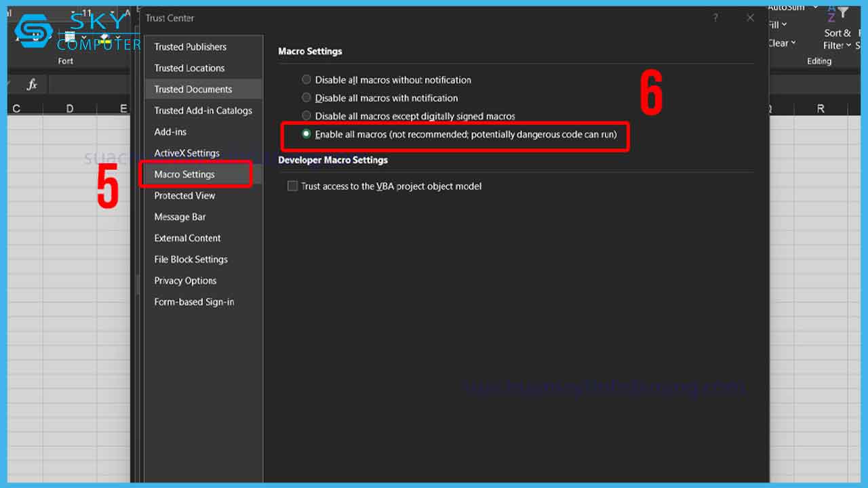Click the Developer Macro Settings heading

[x=333, y=160]
